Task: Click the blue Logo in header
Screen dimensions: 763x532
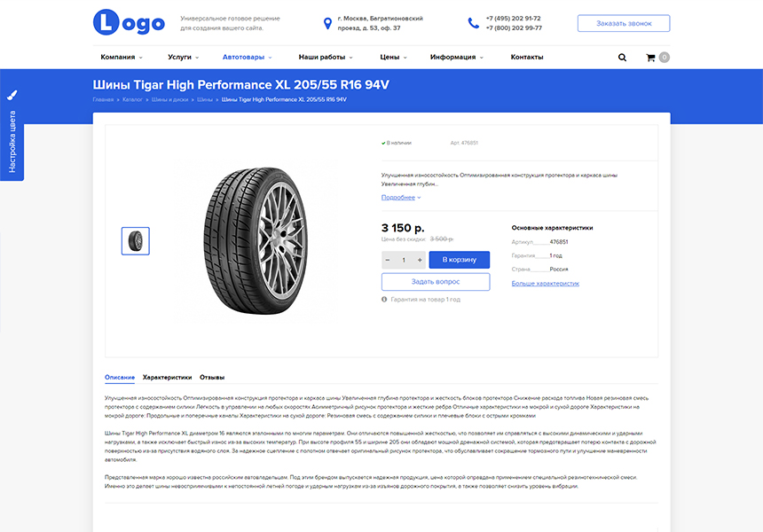Action: pyautogui.click(x=129, y=23)
